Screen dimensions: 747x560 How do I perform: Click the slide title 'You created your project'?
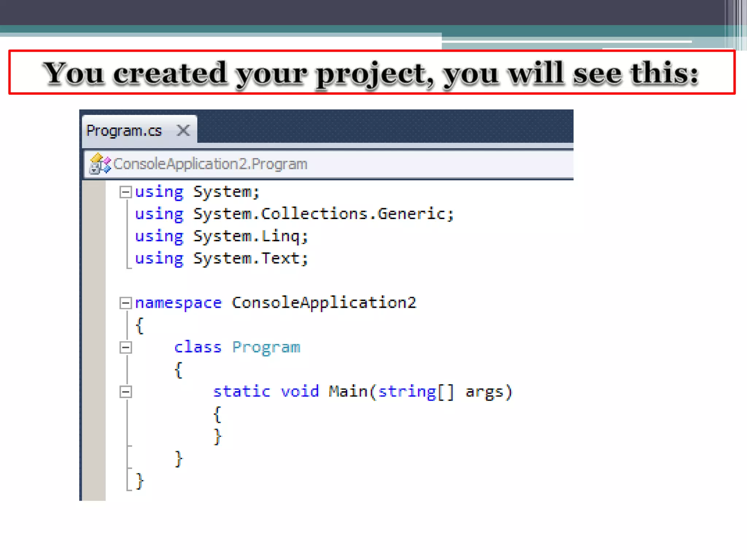[371, 73]
